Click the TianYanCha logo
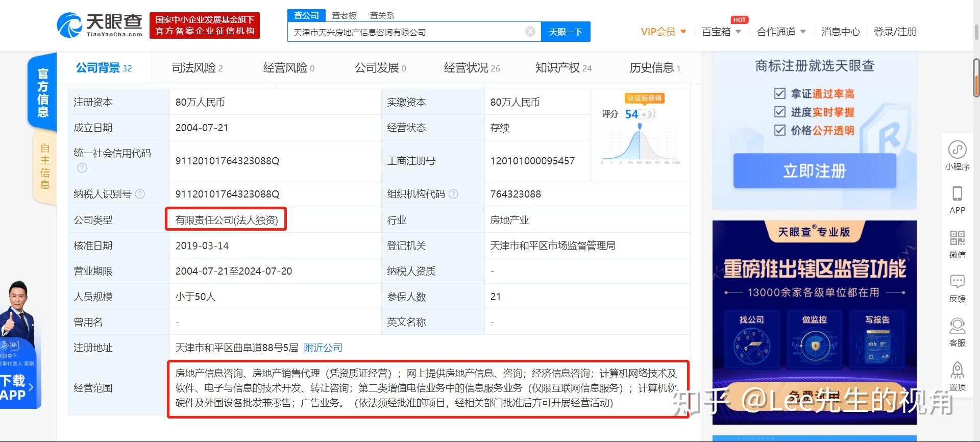Screen dimensions: 980x442 [x=100, y=25]
